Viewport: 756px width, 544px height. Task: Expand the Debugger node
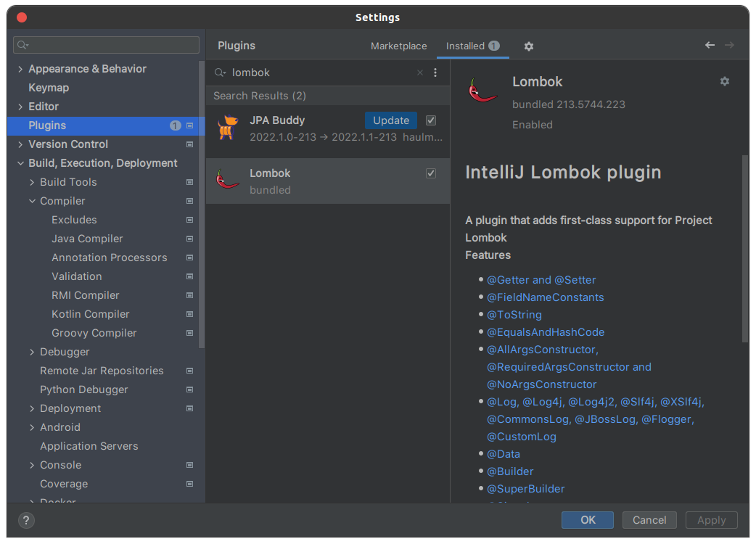tap(32, 352)
